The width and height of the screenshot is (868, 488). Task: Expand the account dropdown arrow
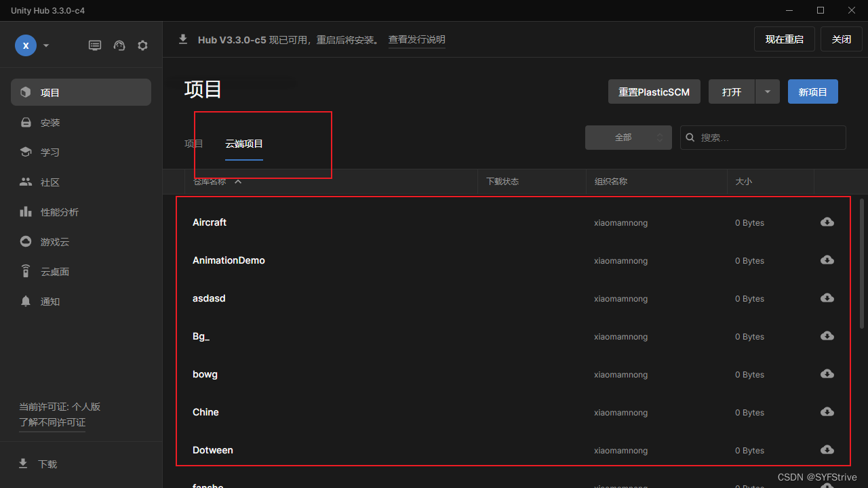46,45
